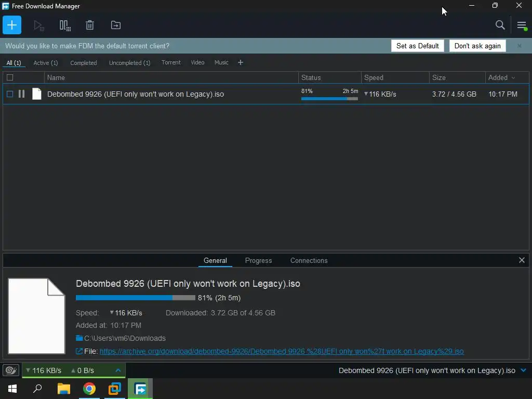The height and width of the screenshot is (399, 532).
Task: Collapse details via bottom-right chevron
Action: click(x=524, y=370)
